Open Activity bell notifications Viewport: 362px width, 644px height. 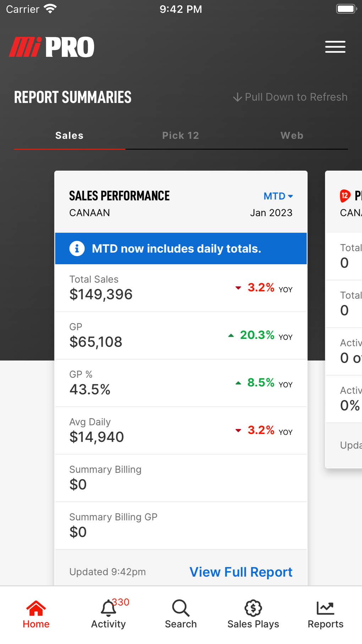109,608
